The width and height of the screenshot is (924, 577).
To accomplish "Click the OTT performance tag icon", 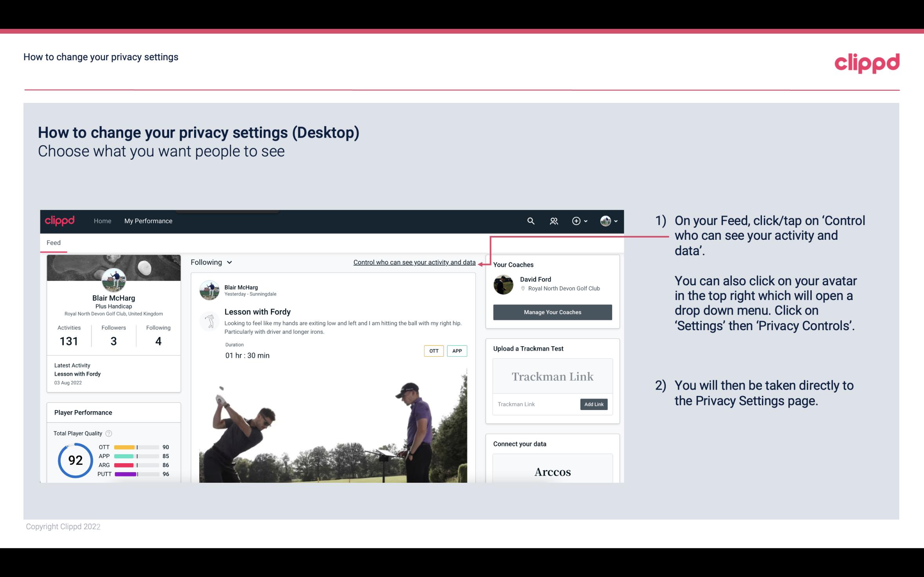I will click(433, 351).
